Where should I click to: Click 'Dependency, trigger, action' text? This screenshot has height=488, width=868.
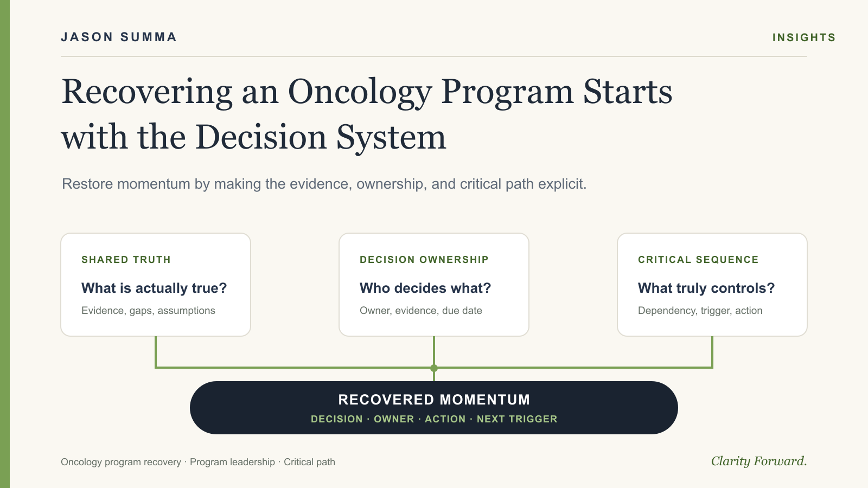(x=700, y=311)
